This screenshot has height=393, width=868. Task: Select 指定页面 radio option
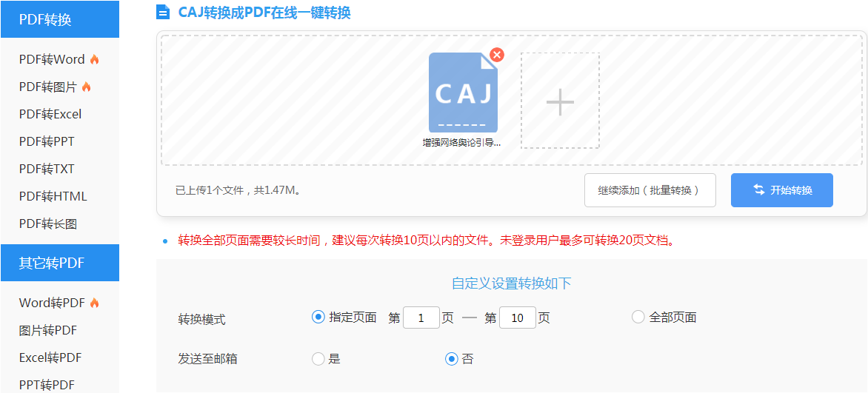[318, 318]
